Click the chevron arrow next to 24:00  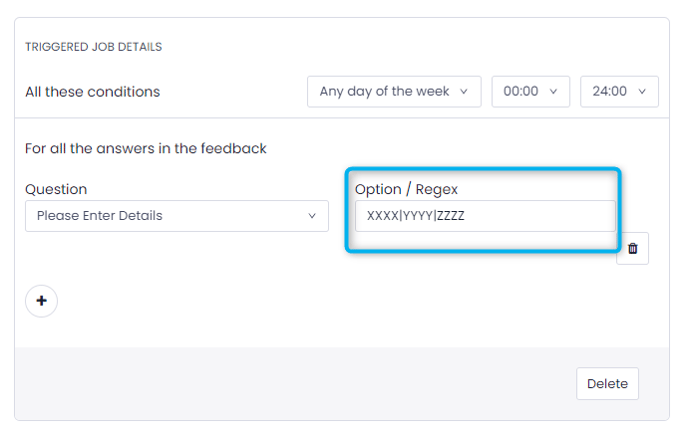click(x=642, y=92)
